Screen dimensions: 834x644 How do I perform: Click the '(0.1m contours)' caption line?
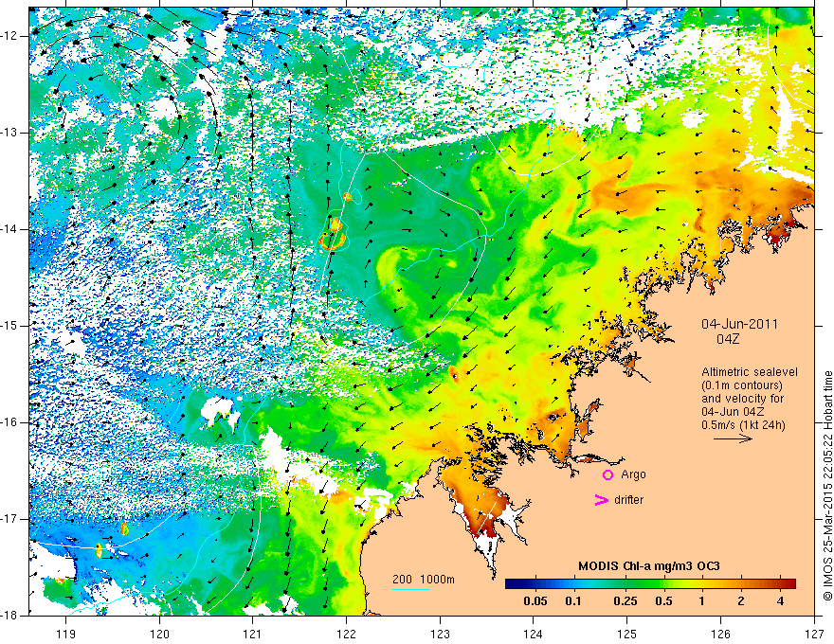click(742, 385)
